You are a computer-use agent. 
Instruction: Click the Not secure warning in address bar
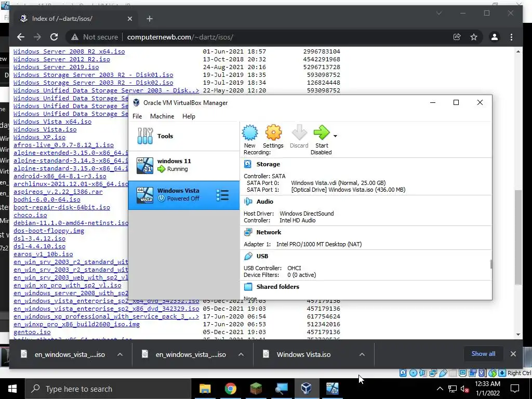click(95, 37)
